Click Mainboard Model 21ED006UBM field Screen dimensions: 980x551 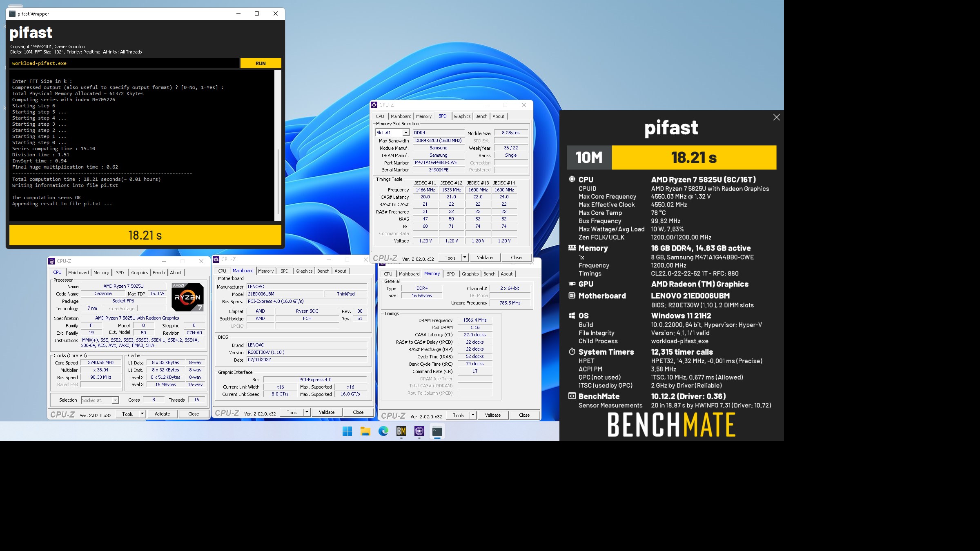point(285,294)
